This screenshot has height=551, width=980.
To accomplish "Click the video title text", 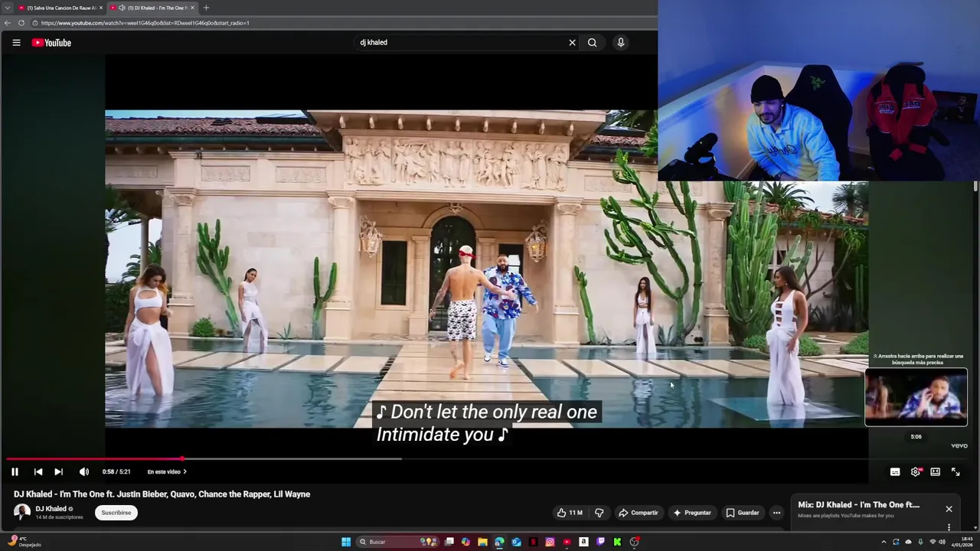I will pos(162,494).
